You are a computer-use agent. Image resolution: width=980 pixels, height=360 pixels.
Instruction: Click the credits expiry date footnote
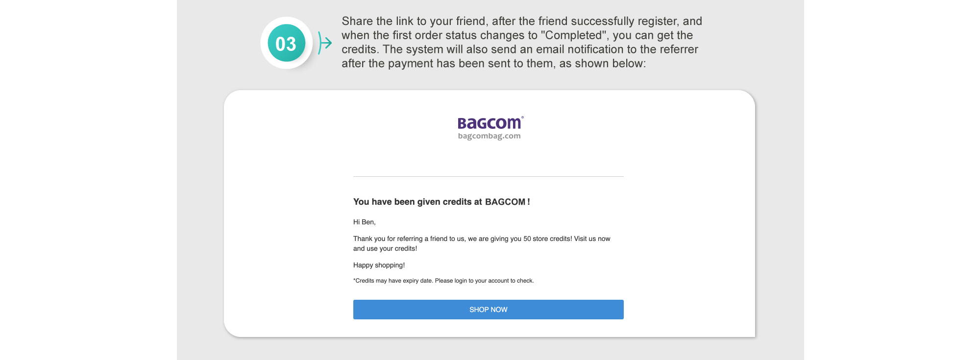pyautogui.click(x=443, y=281)
